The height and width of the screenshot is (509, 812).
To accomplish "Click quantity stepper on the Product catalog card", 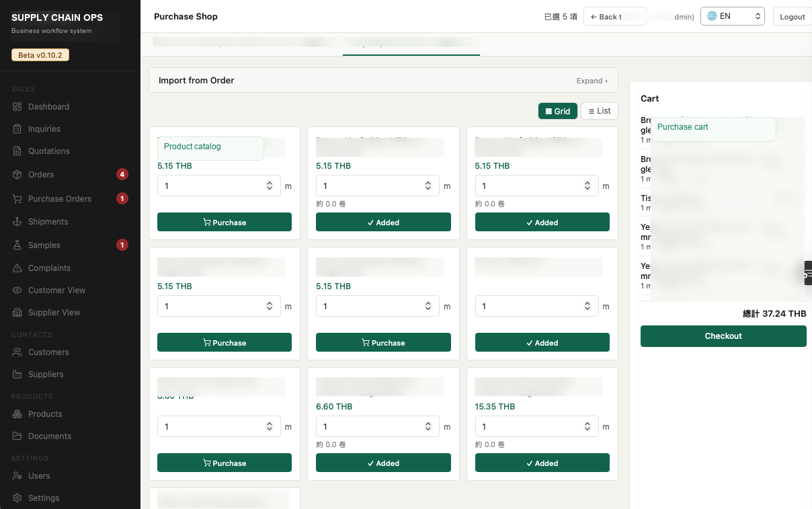I will pyautogui.click(x=270, y=186).
